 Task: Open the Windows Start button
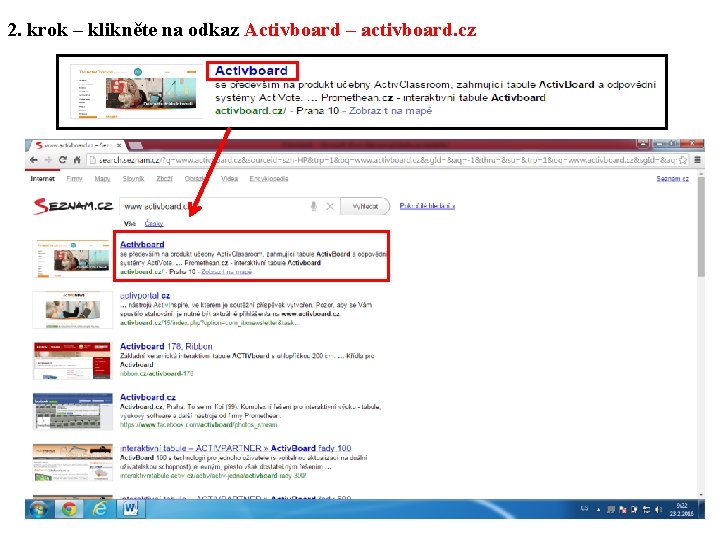38,509
